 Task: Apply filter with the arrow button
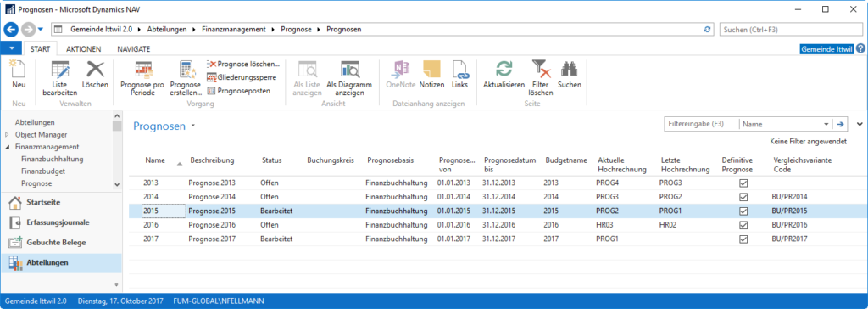[x=839, y=124]
